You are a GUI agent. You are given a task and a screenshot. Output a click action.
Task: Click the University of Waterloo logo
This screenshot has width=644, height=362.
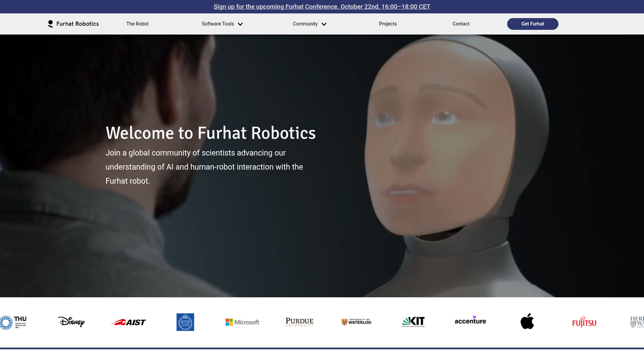[x=356, y=322]
